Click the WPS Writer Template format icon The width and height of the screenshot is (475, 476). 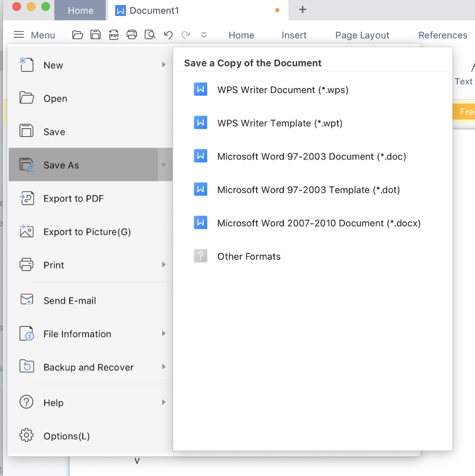coord(201,123)
